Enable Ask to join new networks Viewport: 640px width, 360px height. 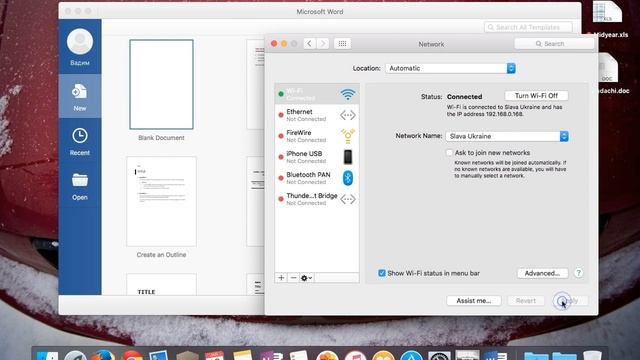tap(450, 153)
